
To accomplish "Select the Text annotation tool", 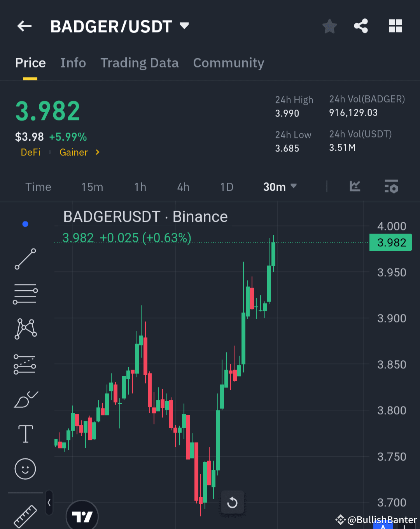I will (25, 433).
